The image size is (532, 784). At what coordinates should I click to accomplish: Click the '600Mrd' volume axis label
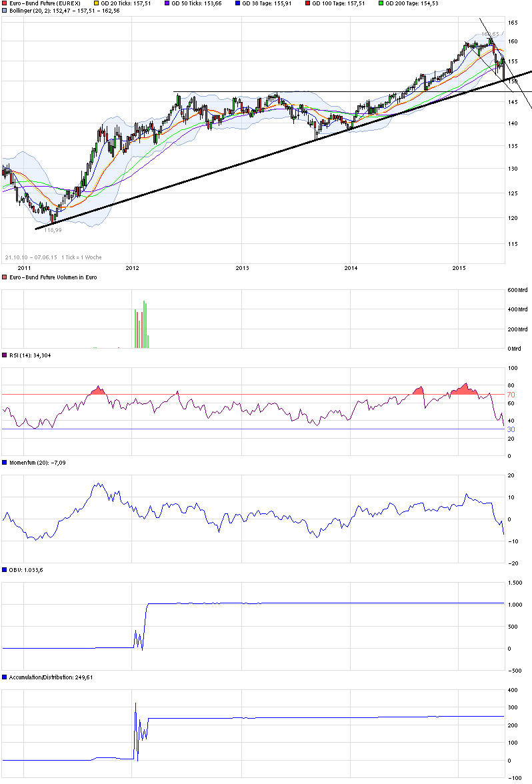coord(517,290)
